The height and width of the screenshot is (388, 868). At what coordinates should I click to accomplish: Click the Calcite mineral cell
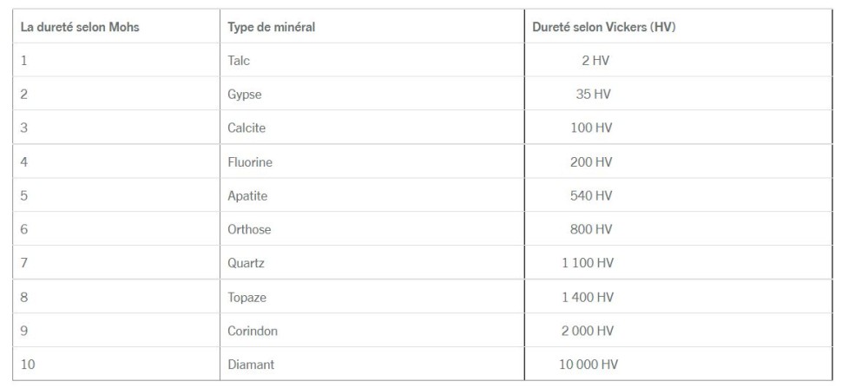[x=246, y=128]
